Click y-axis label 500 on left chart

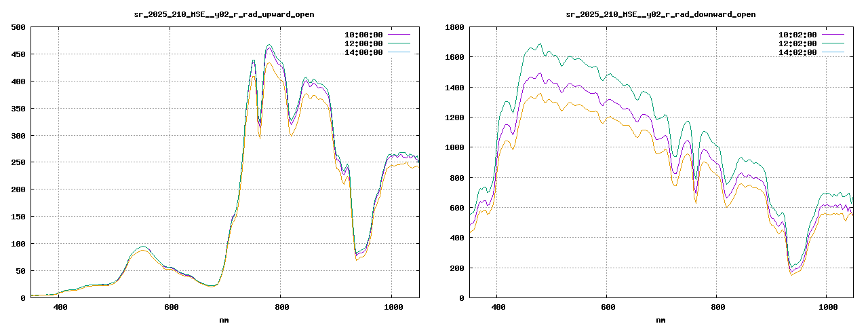pyautogui.click(x=18, y=27)
